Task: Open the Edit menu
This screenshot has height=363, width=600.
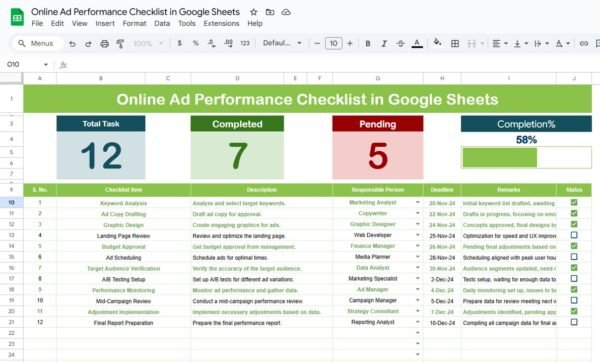Action: pos(57,23)
